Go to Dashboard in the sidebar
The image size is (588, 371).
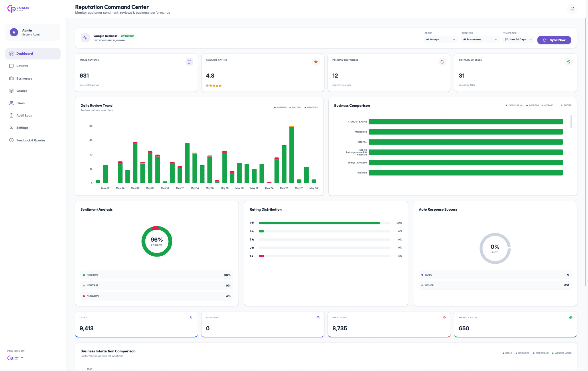point(33,54)
